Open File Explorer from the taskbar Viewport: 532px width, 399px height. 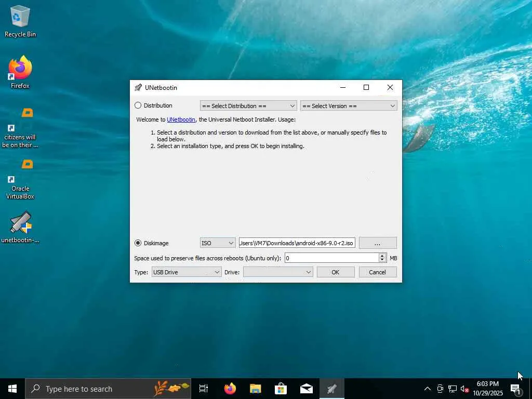click(x=256, y=389)
